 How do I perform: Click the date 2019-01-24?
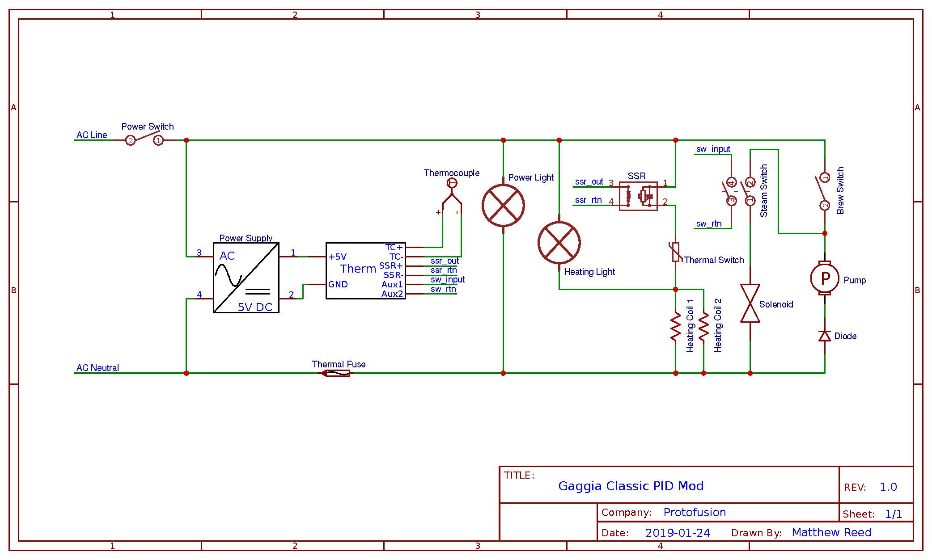click(678, 533)
